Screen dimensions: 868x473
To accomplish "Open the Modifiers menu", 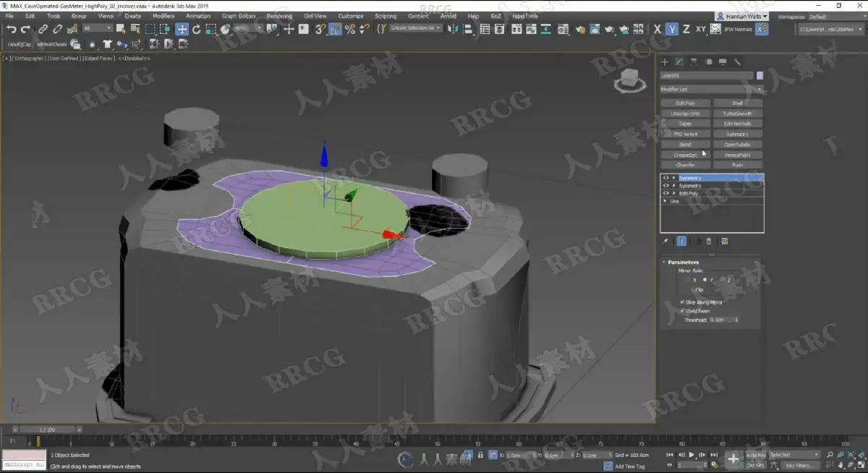I will (x=163, y=16).
